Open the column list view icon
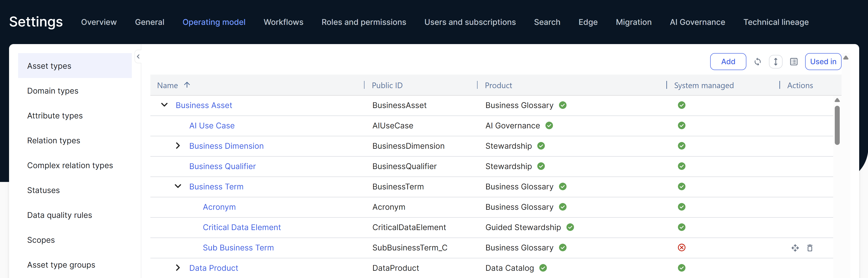This screenshot has width=868, height=278. pyautogui.click(x=794, y=62)
